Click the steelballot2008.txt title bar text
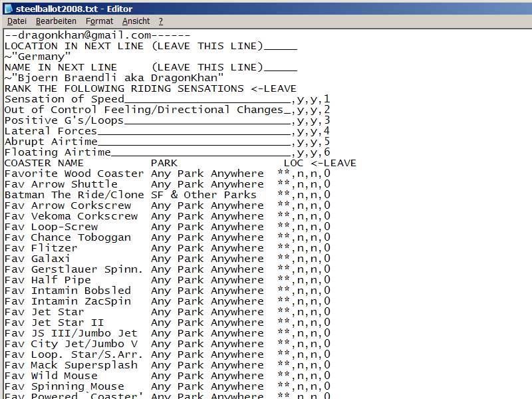532x399 pixels. point(74,8)
